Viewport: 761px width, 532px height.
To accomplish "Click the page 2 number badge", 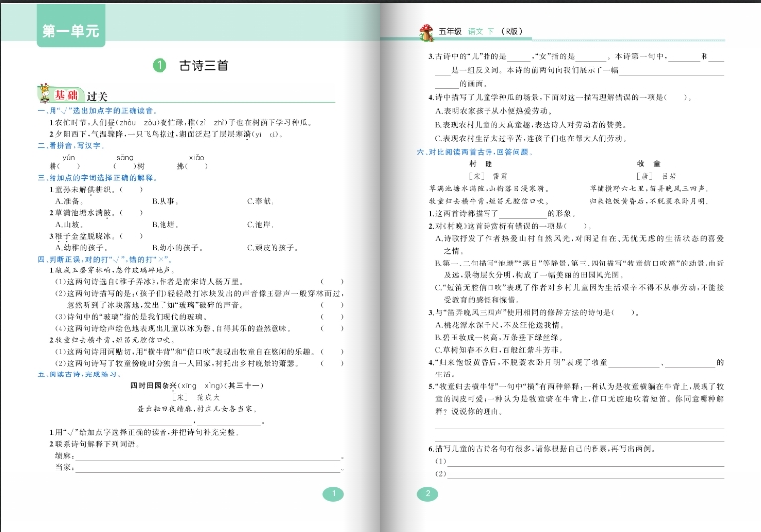I will (428, 494).
